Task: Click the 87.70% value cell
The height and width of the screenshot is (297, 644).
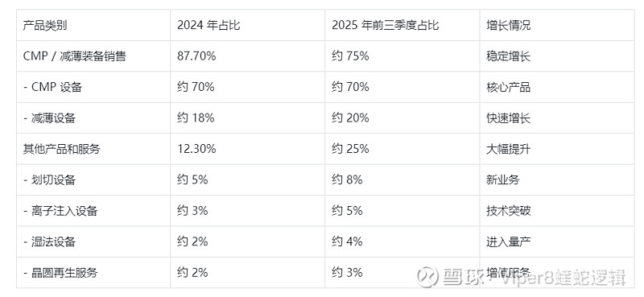Action: click(248, 56)
